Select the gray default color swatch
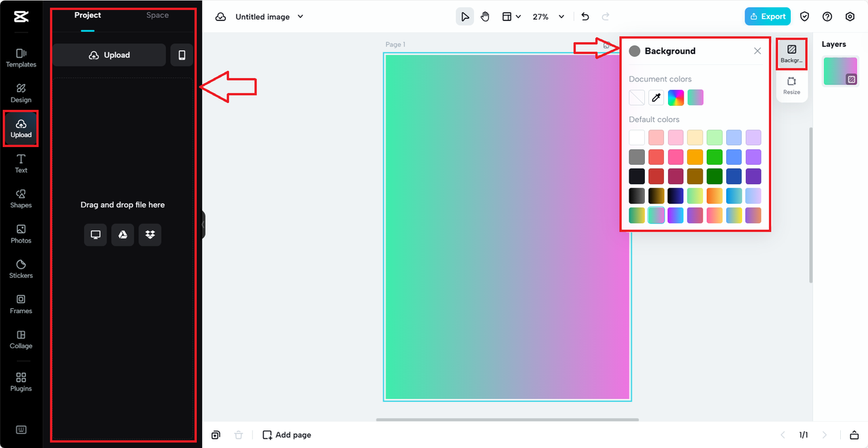Screen dimensions: 868x448 (637, 157)
